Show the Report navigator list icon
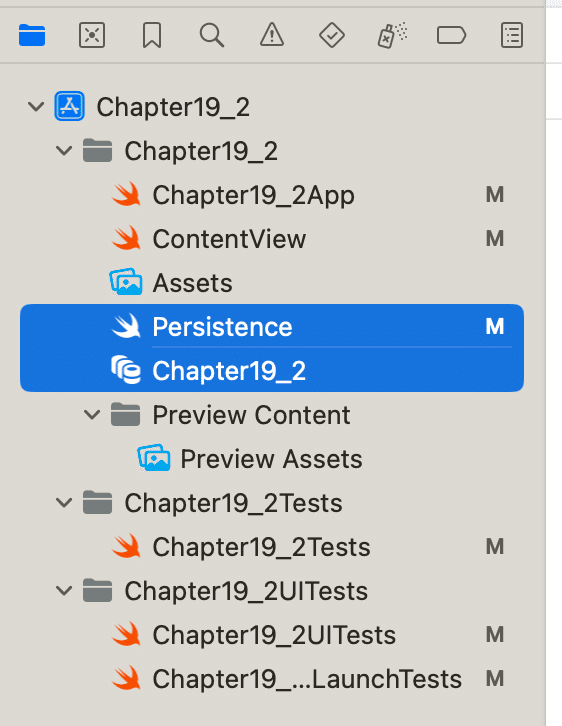This screenshot has width=562, height=726. 512,35
